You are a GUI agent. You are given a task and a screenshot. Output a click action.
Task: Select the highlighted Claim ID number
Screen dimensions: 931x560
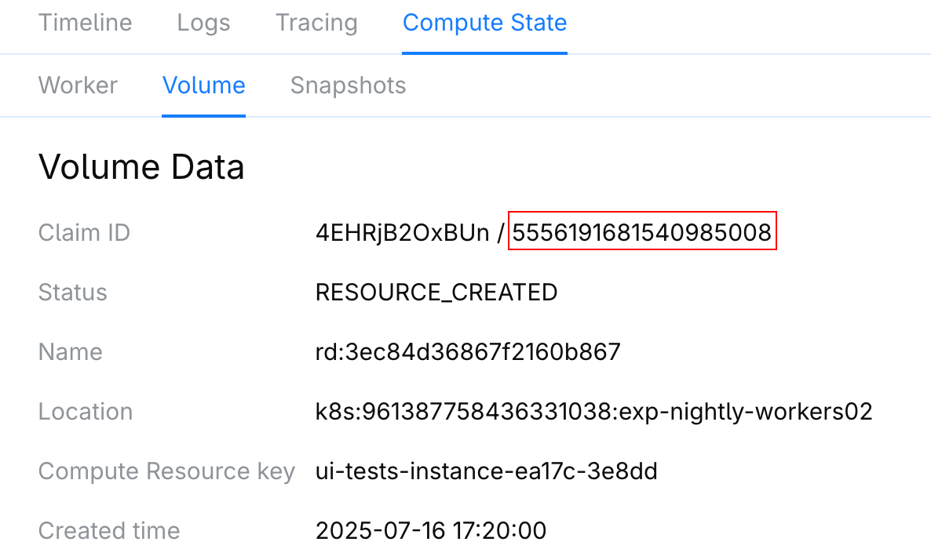point(642,231)
